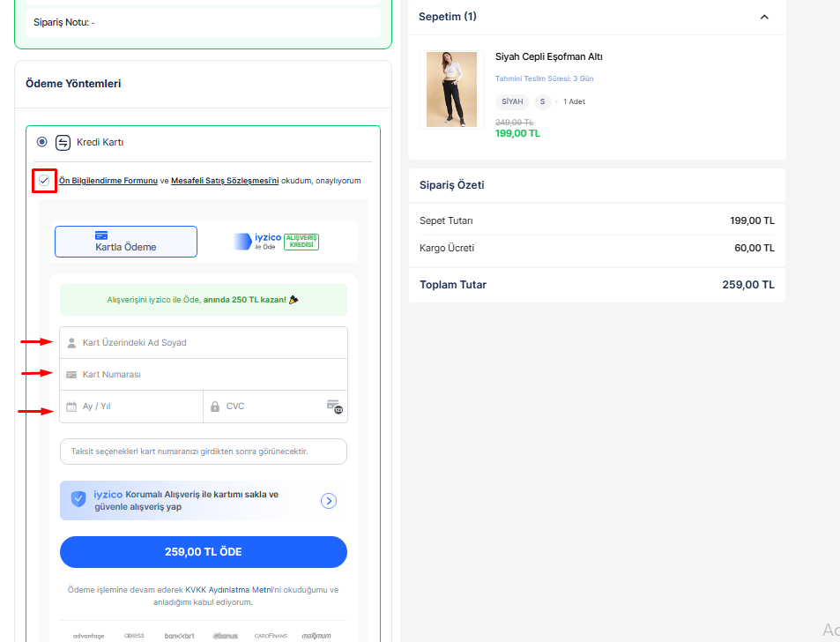Screen dimensions: 840x642
Task: Click the maximum card brand logo
Action: coord(316,635)
